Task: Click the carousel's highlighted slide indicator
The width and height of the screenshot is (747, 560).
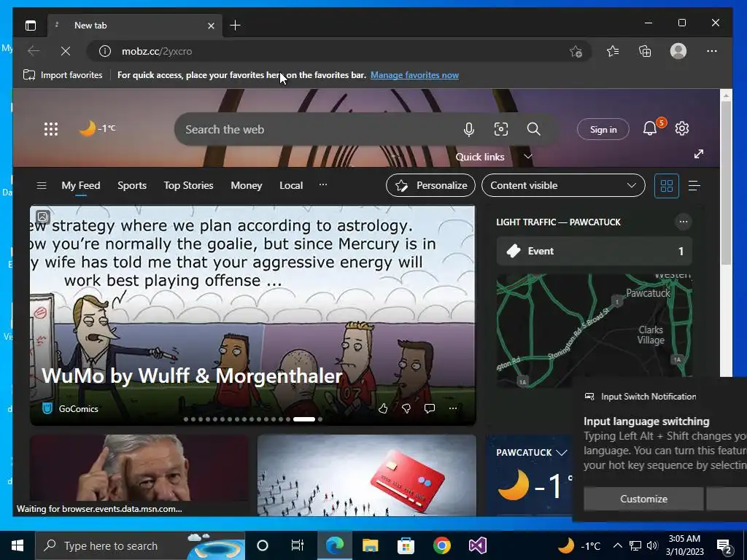Action: 304,419
